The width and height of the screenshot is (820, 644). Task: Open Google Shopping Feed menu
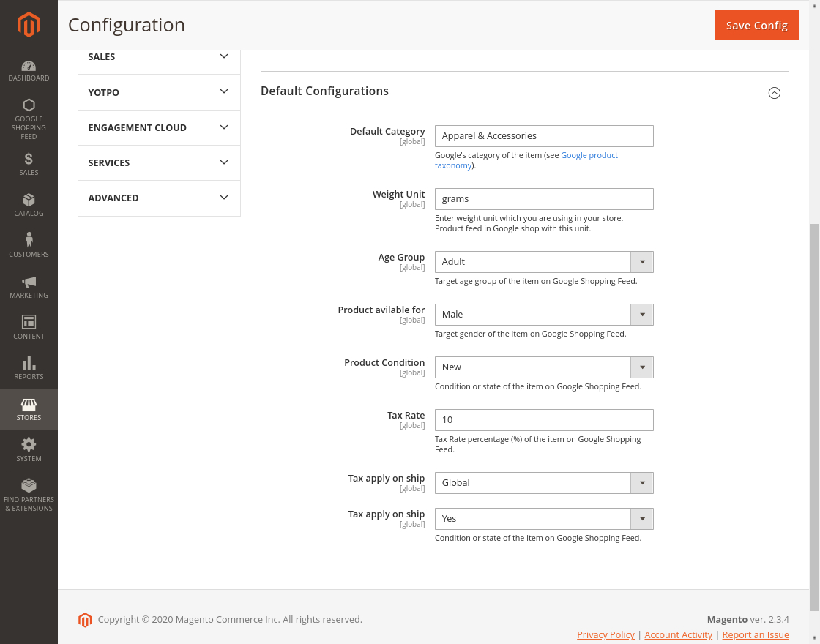coord(29,119)
